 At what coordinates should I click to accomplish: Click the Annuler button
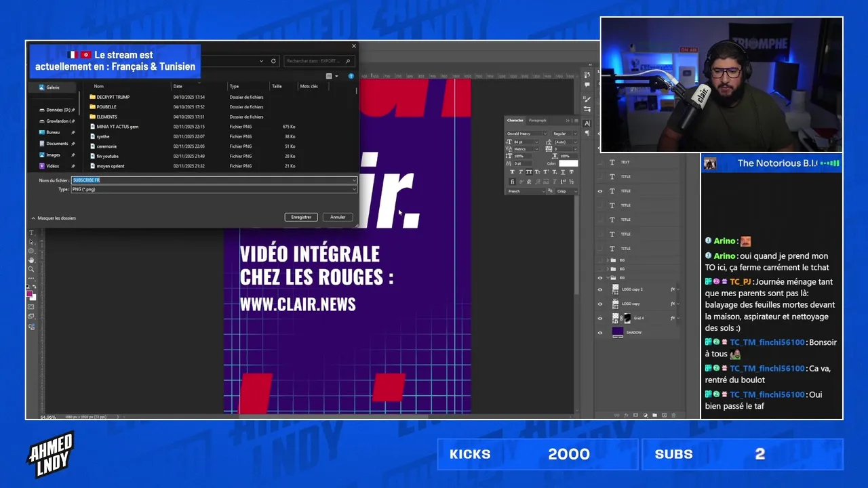tap(338, 217)
